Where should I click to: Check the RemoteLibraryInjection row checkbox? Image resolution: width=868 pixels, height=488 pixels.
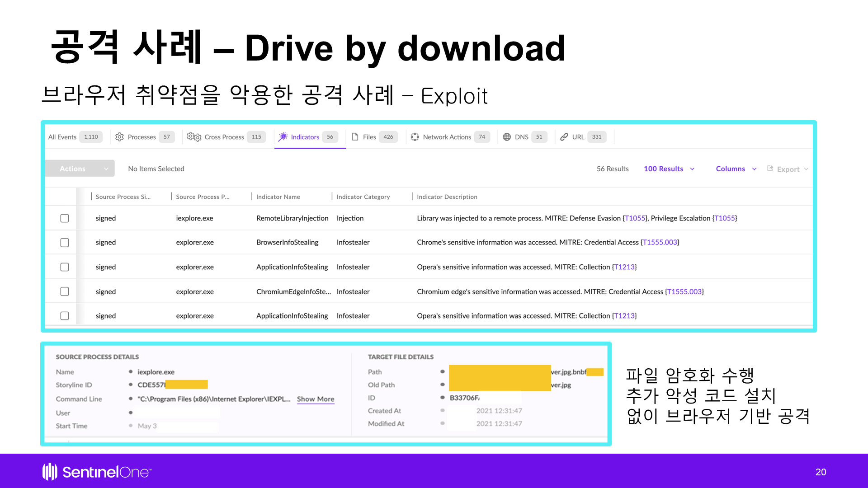65,218
